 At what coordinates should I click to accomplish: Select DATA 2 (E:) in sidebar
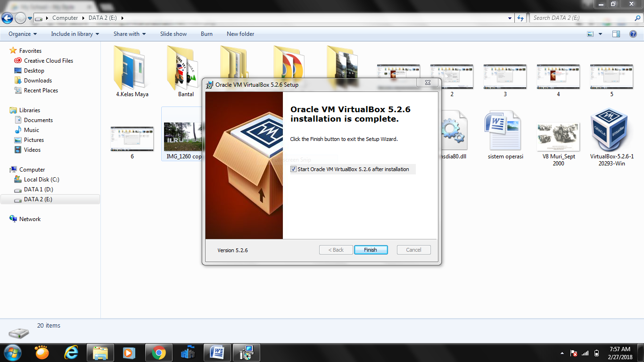(x=50, y=199)
